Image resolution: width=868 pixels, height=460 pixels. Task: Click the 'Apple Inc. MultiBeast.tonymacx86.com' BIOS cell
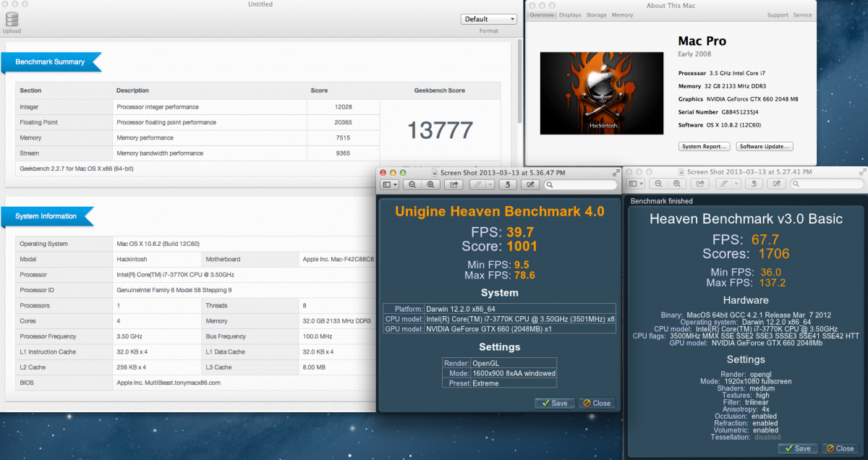tap(168, 383)
